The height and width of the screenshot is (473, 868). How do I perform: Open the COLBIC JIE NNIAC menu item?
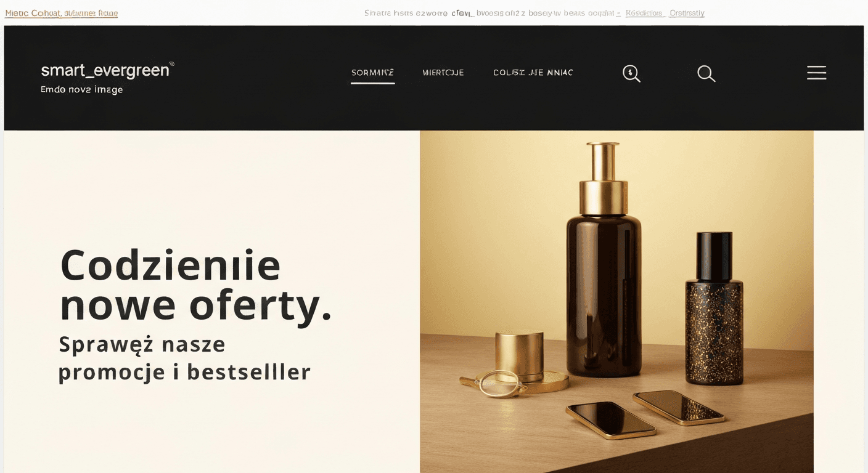click(x=533, y=73)
